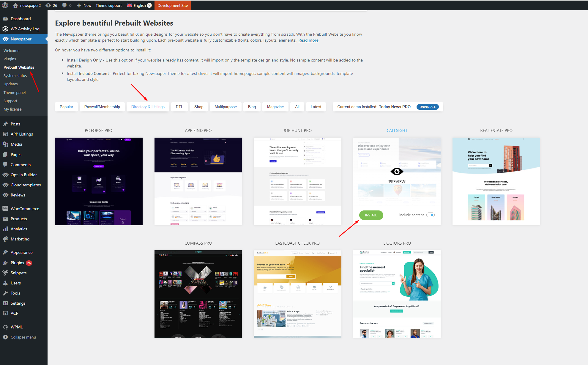Select the Paywall/Membership filter tab
This screenshot has height=365, width=588.
coord(102,107)
